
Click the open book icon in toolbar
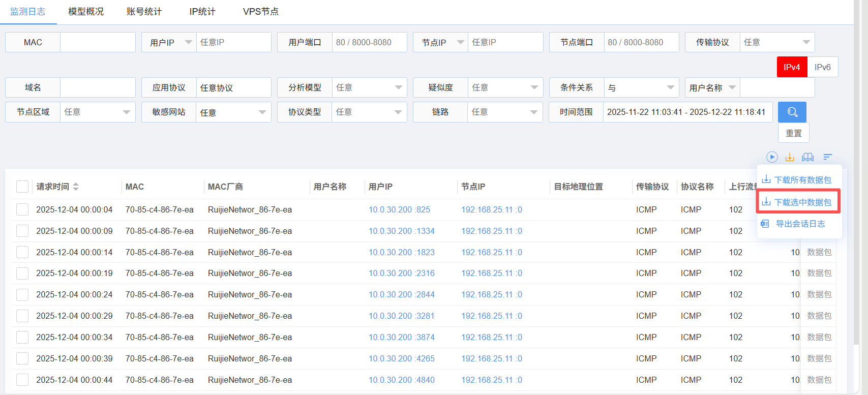point(808,157)
